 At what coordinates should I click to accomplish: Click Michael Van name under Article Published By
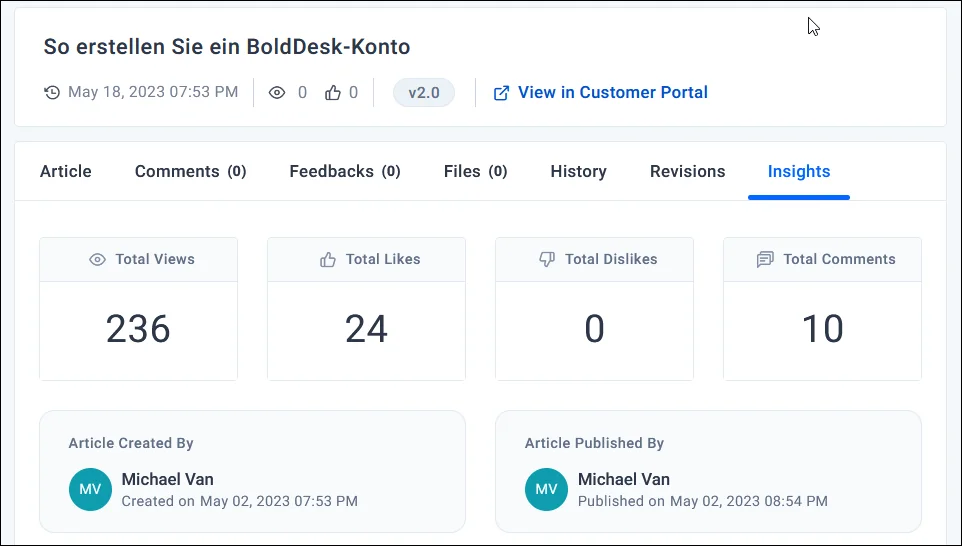[x=624, y=479]
